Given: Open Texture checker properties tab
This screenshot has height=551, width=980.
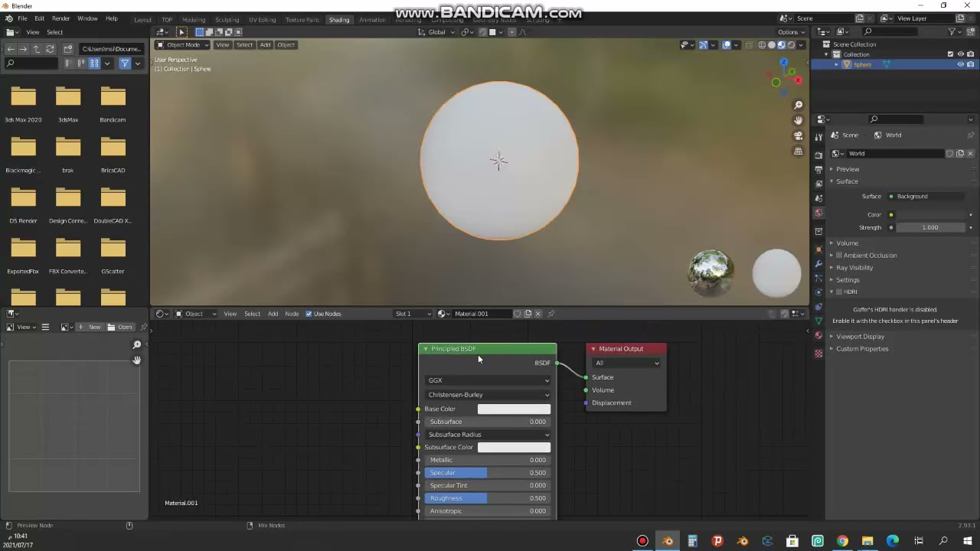Looking at the screenshot, I should coord(818,353).
